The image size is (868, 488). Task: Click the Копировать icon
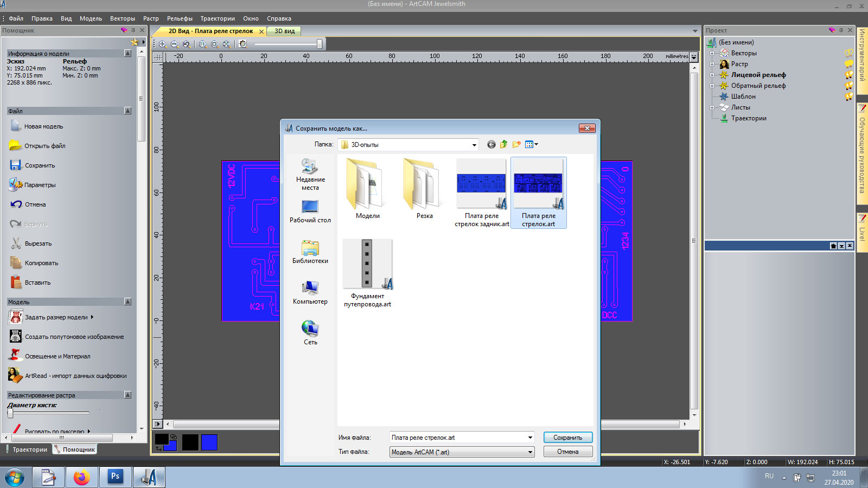[x=16, y=263]
